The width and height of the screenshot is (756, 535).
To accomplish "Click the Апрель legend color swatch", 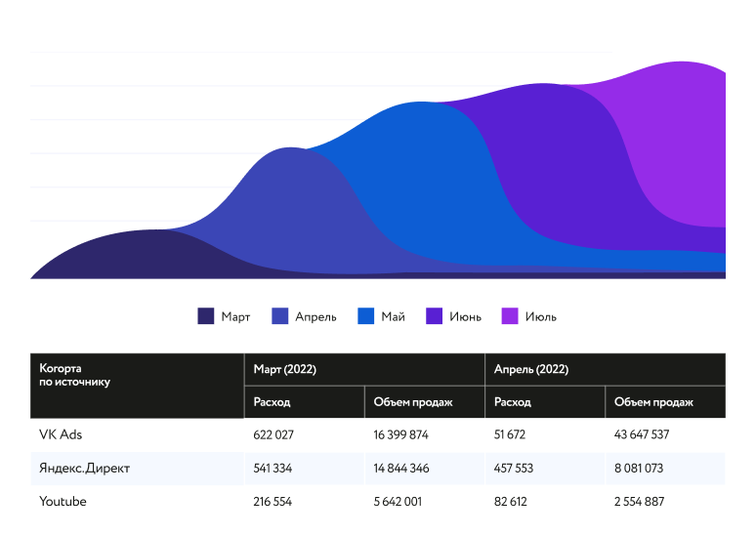I will coord(279,316).
